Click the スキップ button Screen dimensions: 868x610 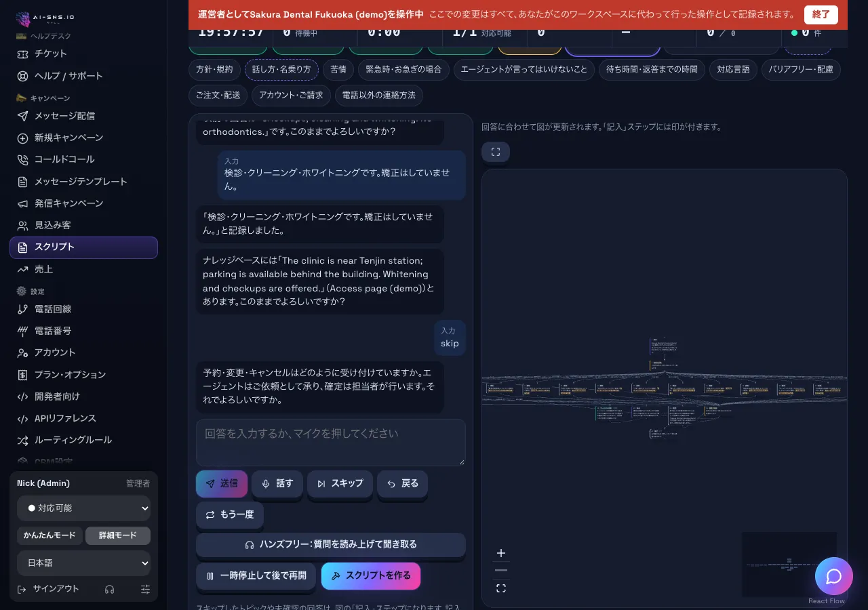click(x=340, y=484)
